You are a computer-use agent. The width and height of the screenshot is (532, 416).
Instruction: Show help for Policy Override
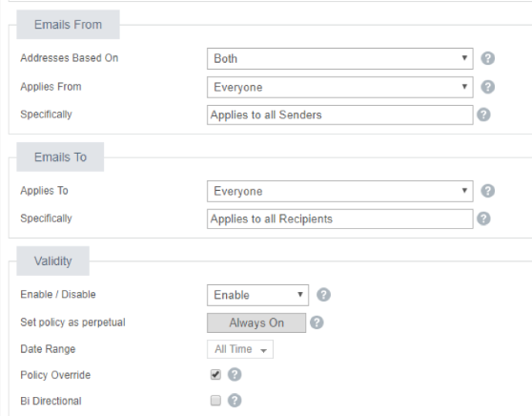pos(235,375)
